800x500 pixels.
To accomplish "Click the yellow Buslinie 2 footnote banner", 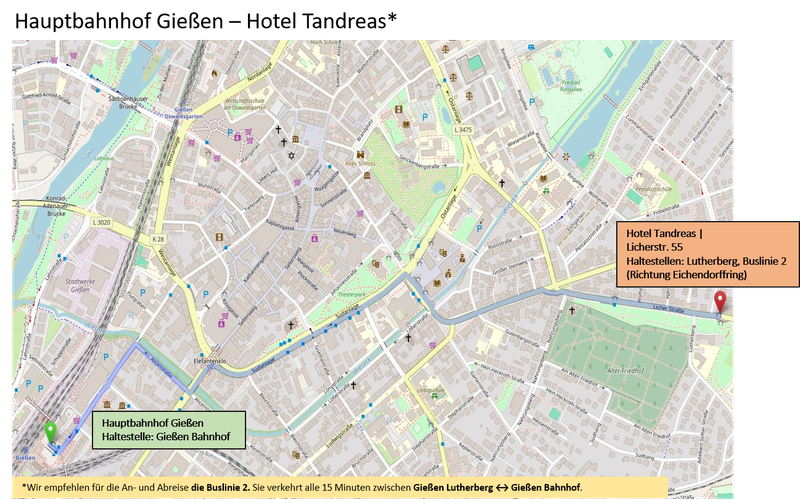I will [340, 487].
